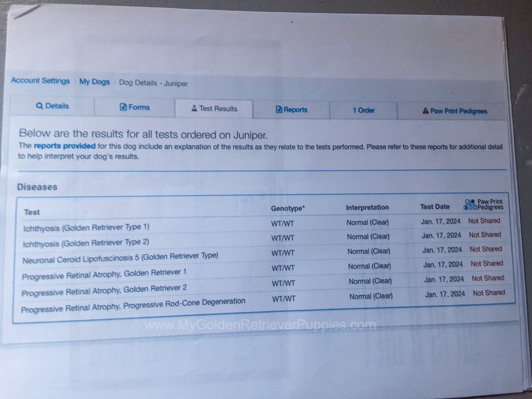Screen dimensions: 532x399
Task: Go to Account Settings breadcrumb
Action: click(x=40, y=81)
